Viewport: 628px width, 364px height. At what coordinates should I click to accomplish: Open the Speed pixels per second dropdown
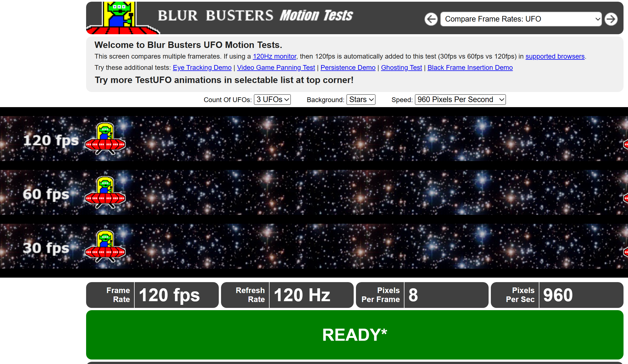coord(460,100)
